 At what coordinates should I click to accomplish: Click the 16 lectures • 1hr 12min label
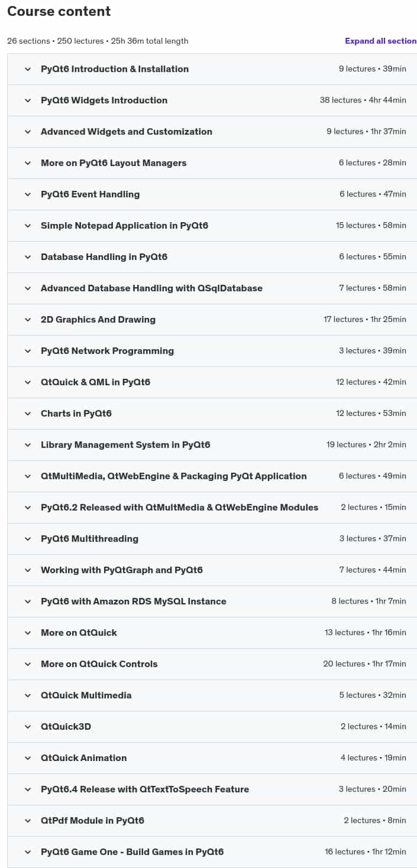(366, 852)
